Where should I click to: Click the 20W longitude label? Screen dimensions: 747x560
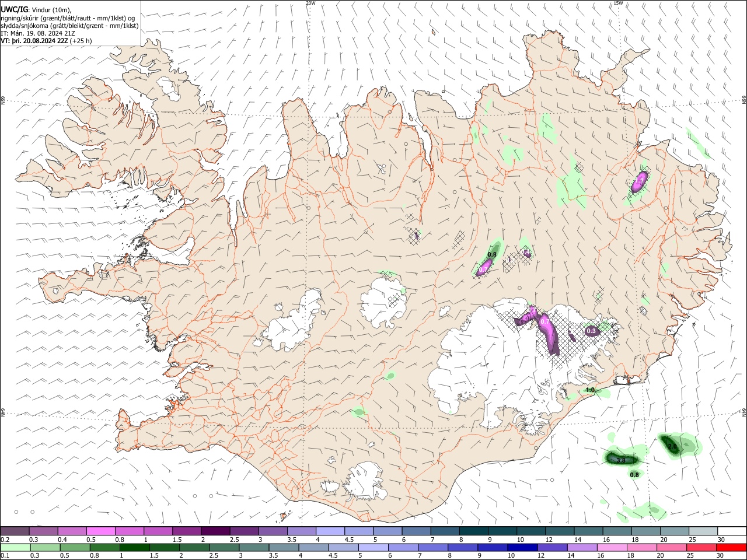[310, 3]
